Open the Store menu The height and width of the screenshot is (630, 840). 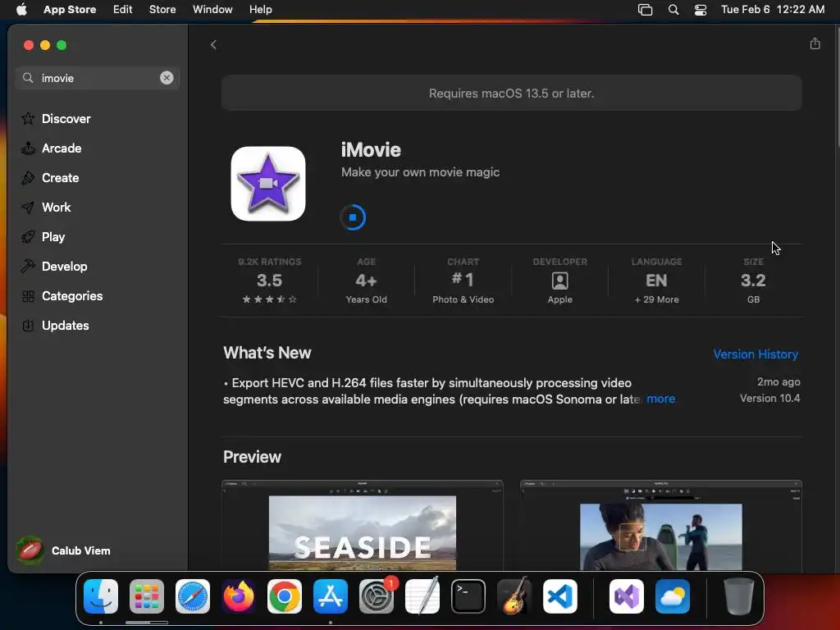pos(162,9)
